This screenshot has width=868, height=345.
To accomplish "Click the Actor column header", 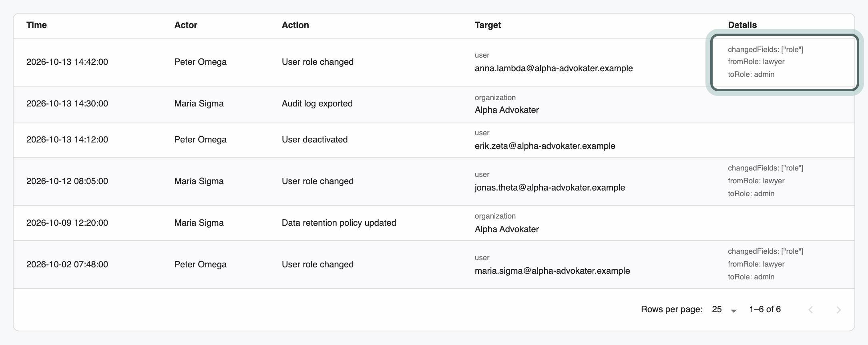I will [x=186, y=25].
